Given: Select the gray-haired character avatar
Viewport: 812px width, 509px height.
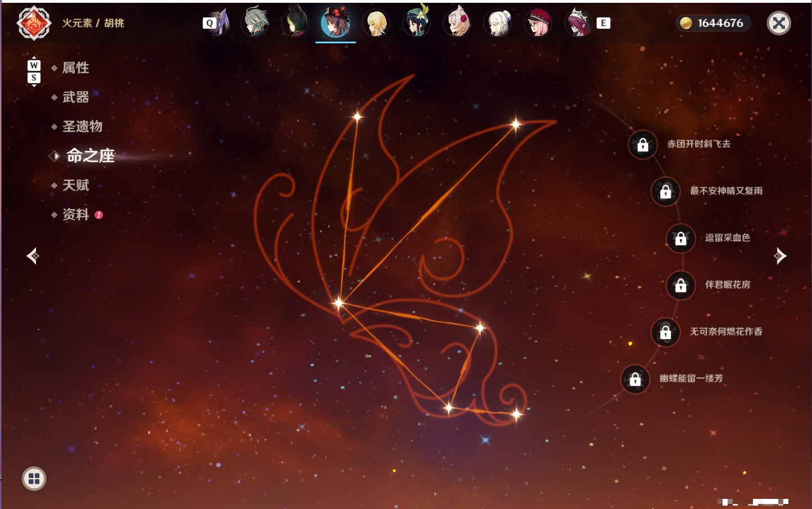Looking at the screenshot, I should pyautogui.click(x=255, y=23).
